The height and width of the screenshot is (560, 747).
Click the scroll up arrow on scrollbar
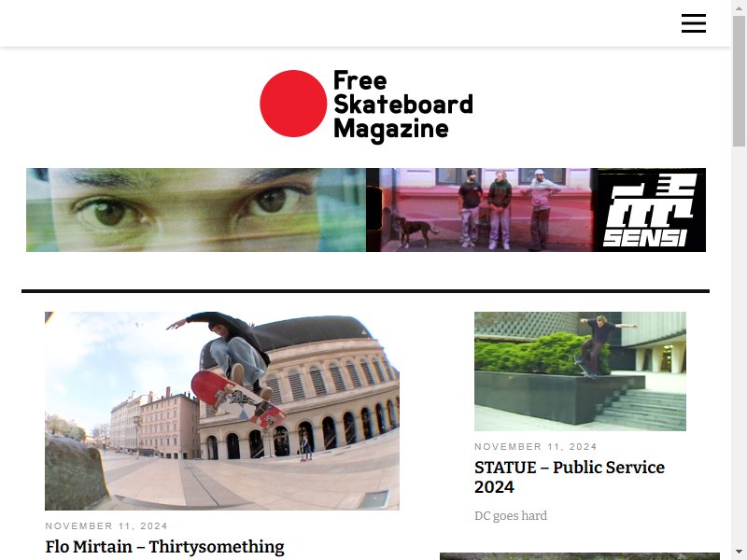pyautogui.click(x=740, y=6)
